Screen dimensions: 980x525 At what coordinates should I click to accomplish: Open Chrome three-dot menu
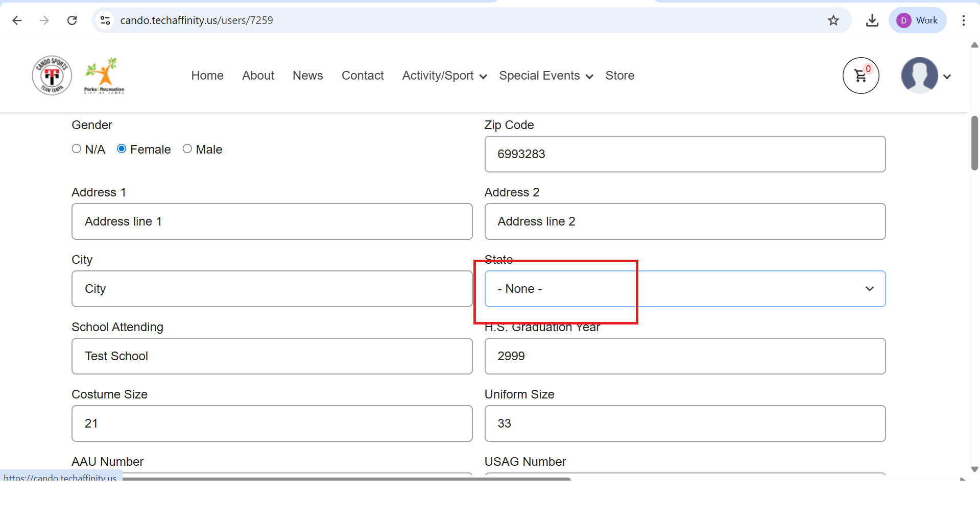[x=963, y=20]
